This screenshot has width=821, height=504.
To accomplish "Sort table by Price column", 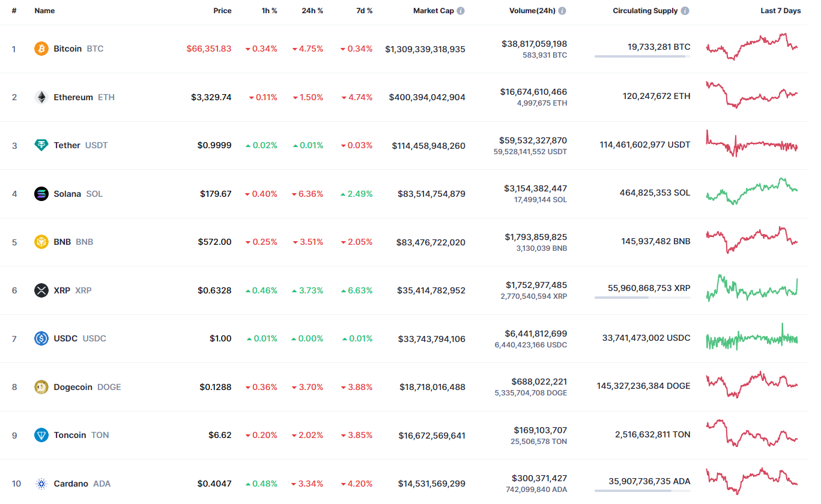I will 222,11.
